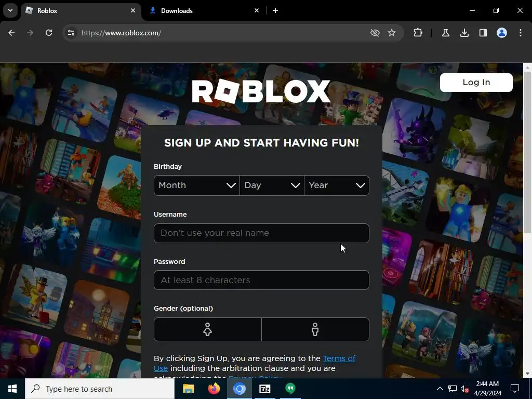Viewport: 532px width, 399px height.
Task: Click the address bar URL
Action: click(x=121, y=33)
